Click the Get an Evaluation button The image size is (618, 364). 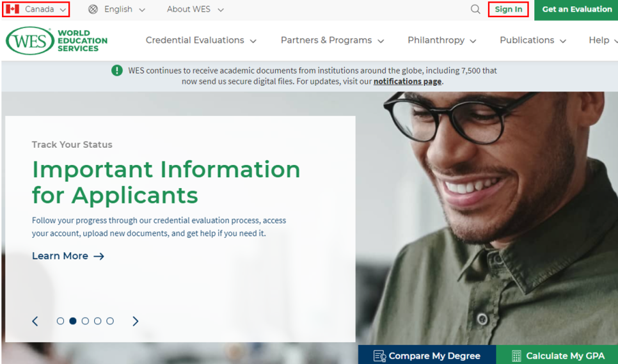point(576,10)
